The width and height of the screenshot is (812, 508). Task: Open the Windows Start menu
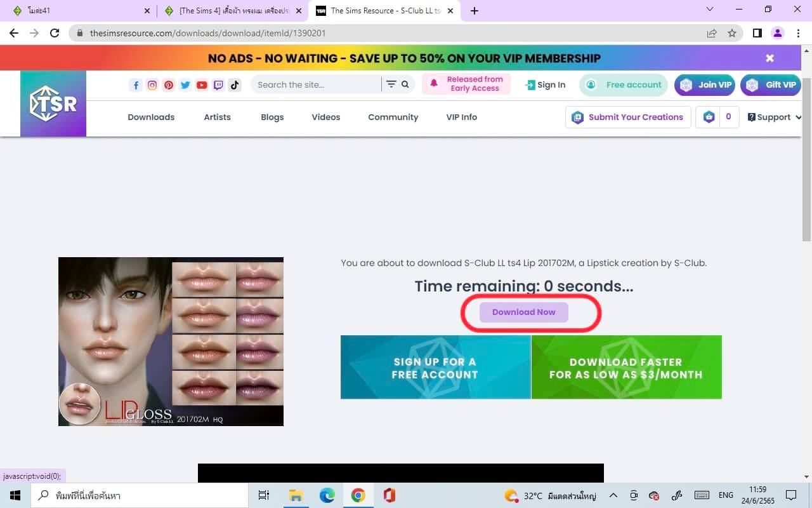tap(15, 495)
